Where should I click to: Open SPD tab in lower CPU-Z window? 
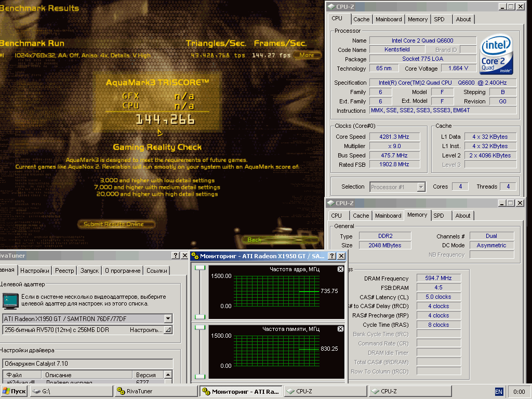tap(438, 216)
